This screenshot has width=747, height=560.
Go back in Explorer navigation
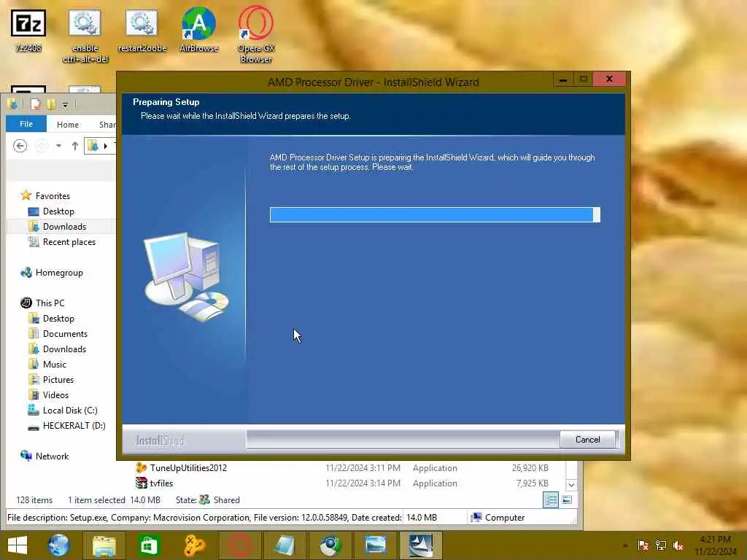(x=20, y=146)
